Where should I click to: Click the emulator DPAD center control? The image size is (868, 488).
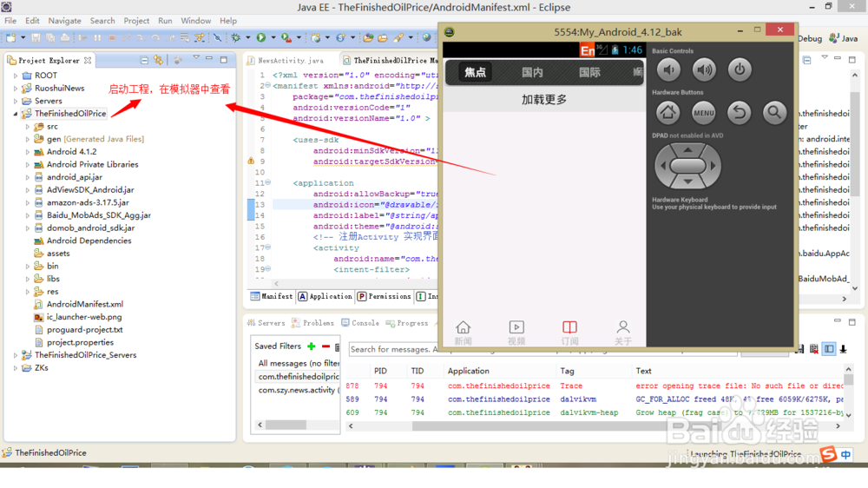pos(687,166)
